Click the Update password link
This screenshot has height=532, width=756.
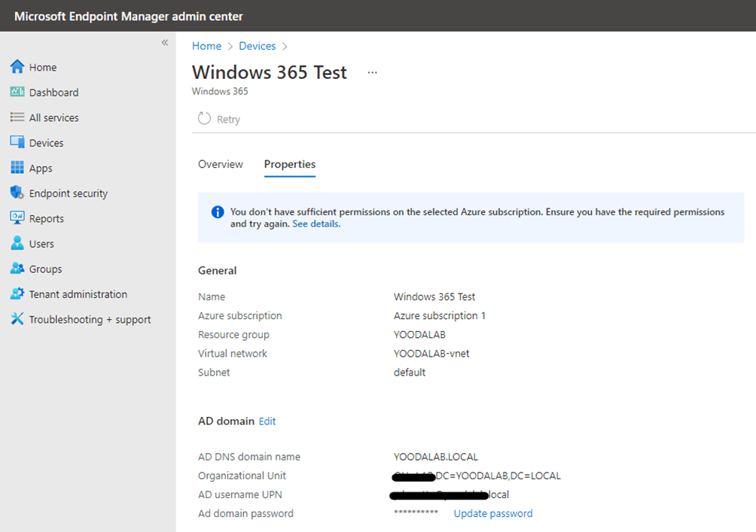click(x=493, y=513)
